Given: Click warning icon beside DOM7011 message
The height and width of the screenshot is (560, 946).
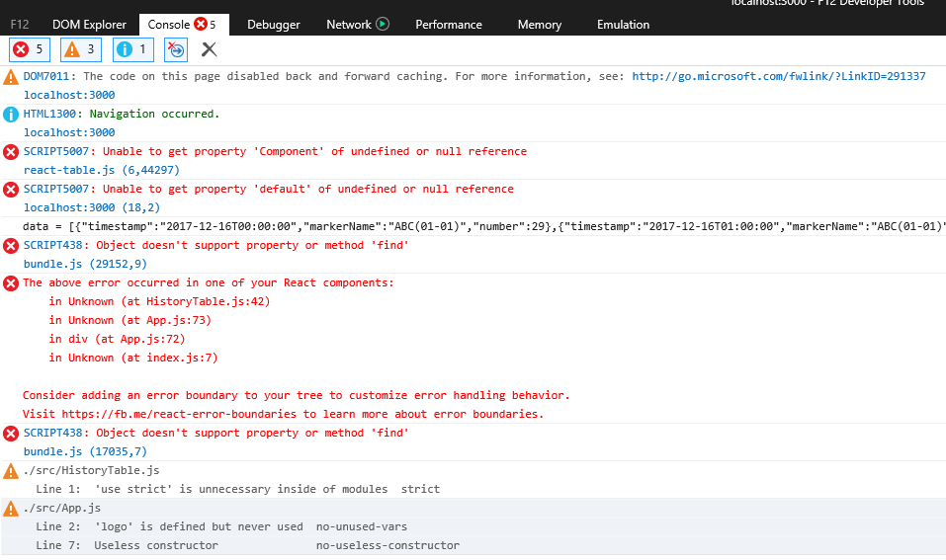Looking at the screenshot, I should (x=11, y=77).
